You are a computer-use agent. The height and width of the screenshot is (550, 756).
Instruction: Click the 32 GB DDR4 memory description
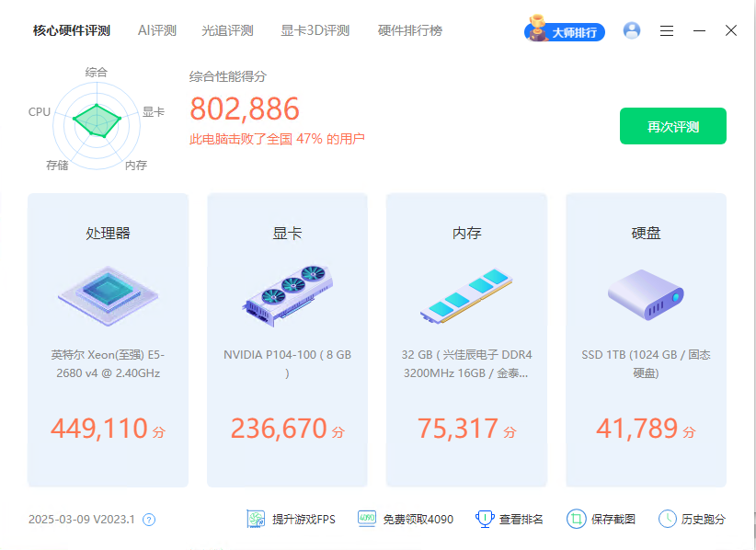[466, 364]
